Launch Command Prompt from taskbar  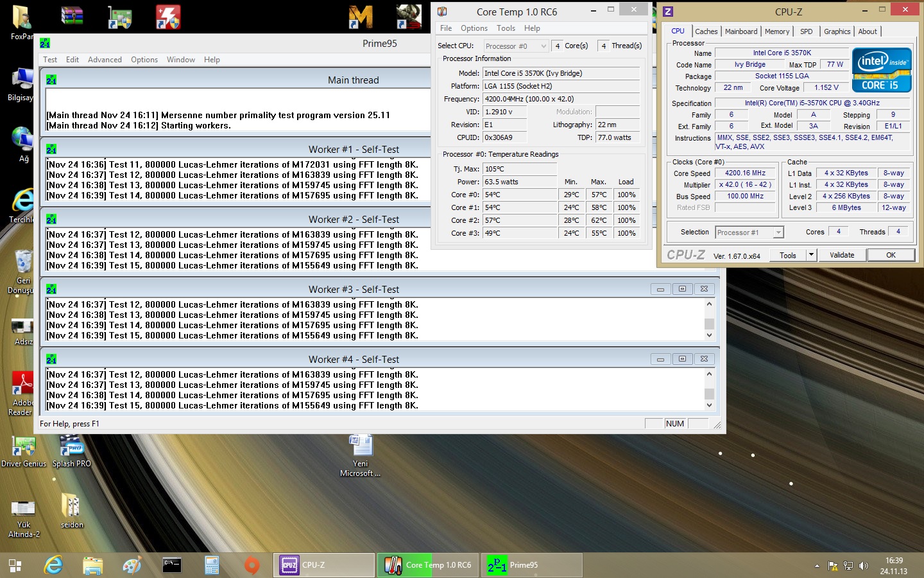pyautogui.click(x=172, y=565)
